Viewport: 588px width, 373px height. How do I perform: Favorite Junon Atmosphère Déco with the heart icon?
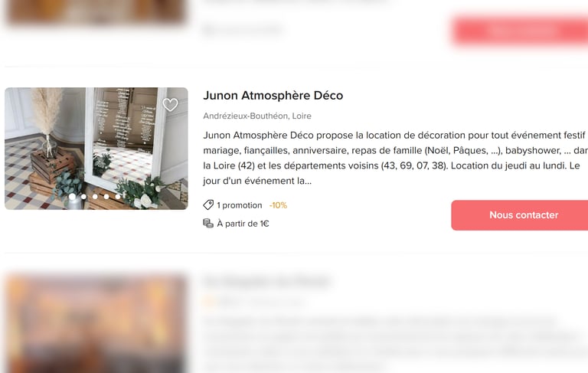[x=170, y=105]
